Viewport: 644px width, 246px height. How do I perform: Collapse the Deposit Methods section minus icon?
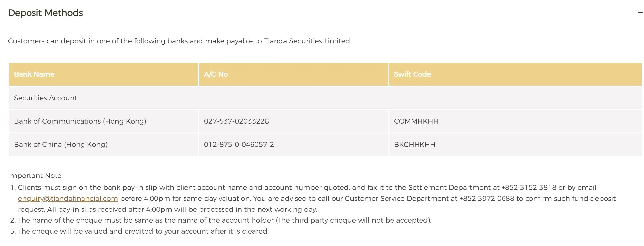640,12
